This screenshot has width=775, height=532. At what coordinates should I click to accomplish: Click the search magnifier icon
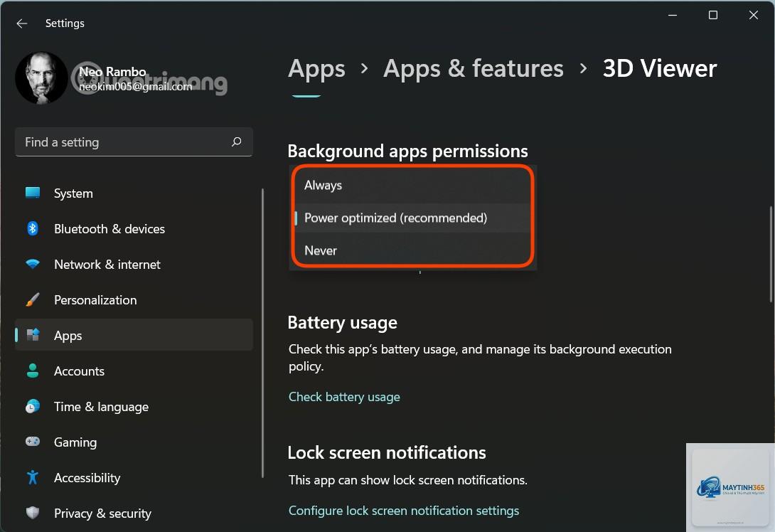coord(236,142)
